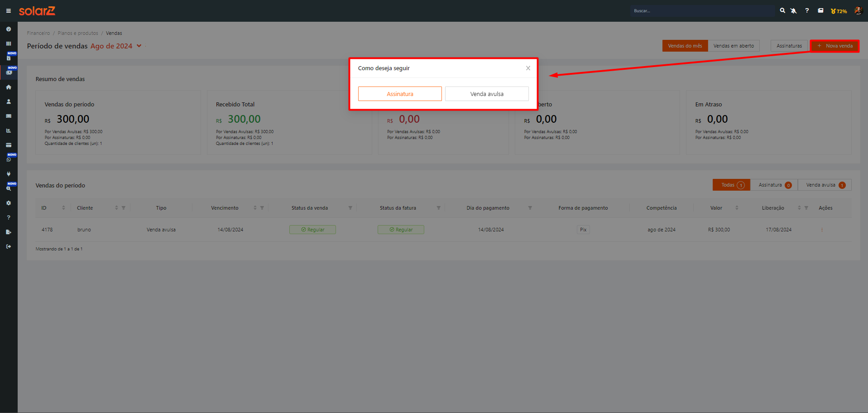
Task: Switch to the Vendas em aberto tab
Action: point(734,46)
